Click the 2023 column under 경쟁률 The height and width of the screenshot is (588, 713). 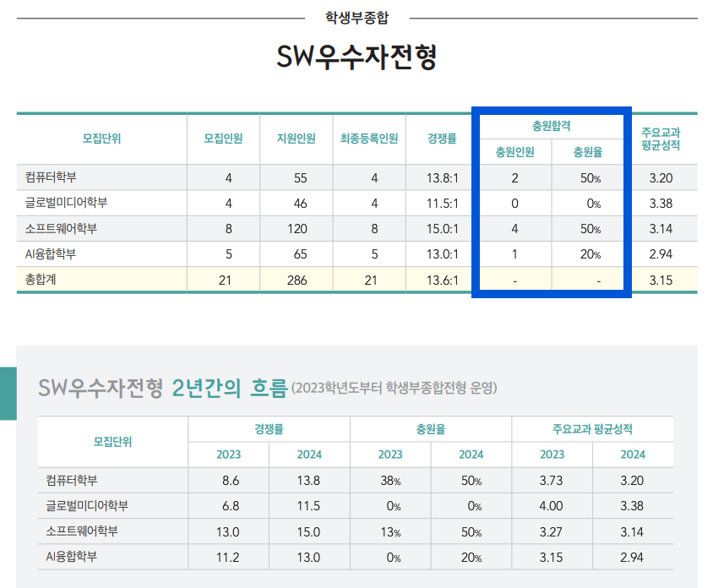tap(229, 454)
